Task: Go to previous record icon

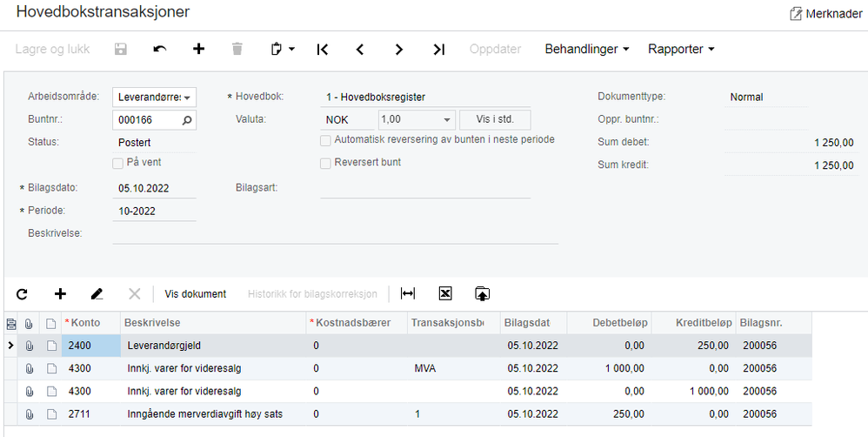Action: click(360, 50)
